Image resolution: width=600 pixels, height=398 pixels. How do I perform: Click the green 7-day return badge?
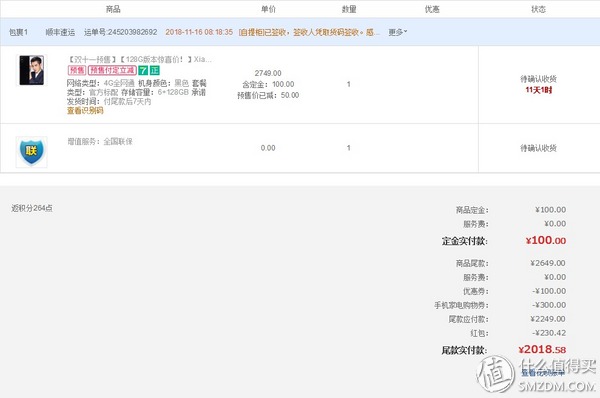[x=143, y=70]
